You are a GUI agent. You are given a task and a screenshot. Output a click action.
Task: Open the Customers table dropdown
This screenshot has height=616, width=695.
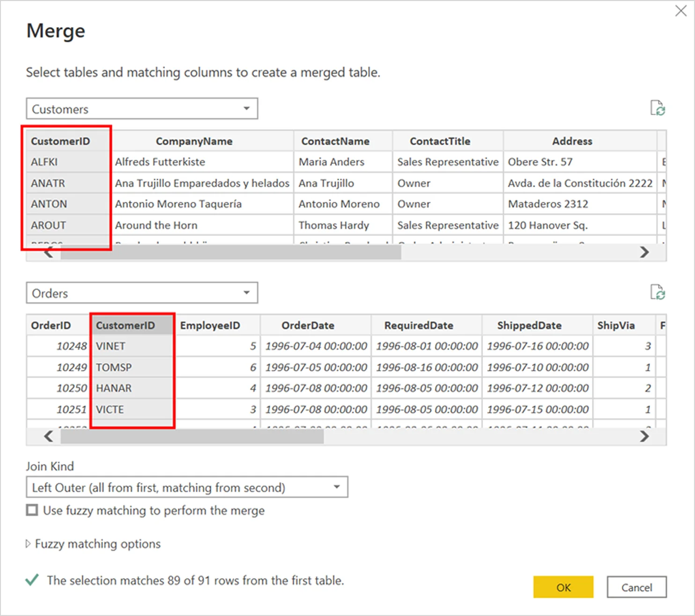142,109
